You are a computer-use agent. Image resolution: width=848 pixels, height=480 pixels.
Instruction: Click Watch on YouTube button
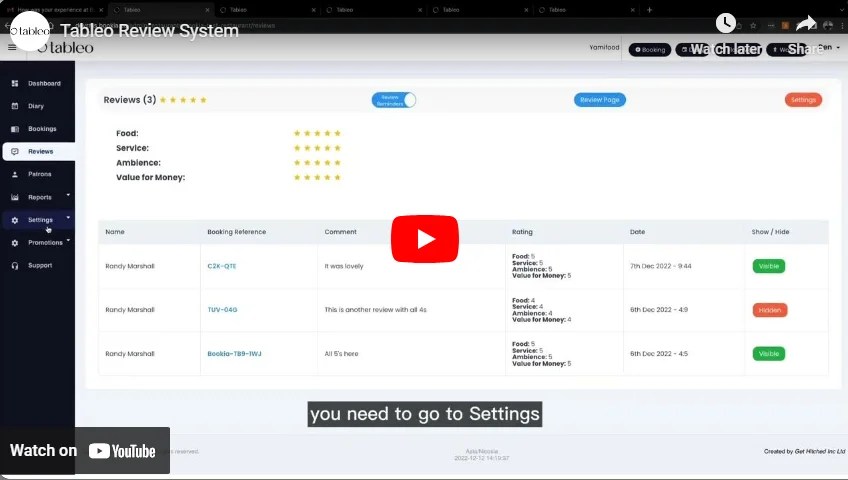click(85, 451)
